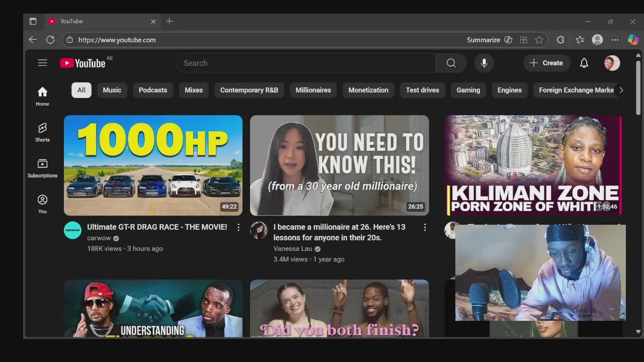Open the Did you both finish thumbnail
The height and width of the screenshot is (362, 644).
pos(340,308)
